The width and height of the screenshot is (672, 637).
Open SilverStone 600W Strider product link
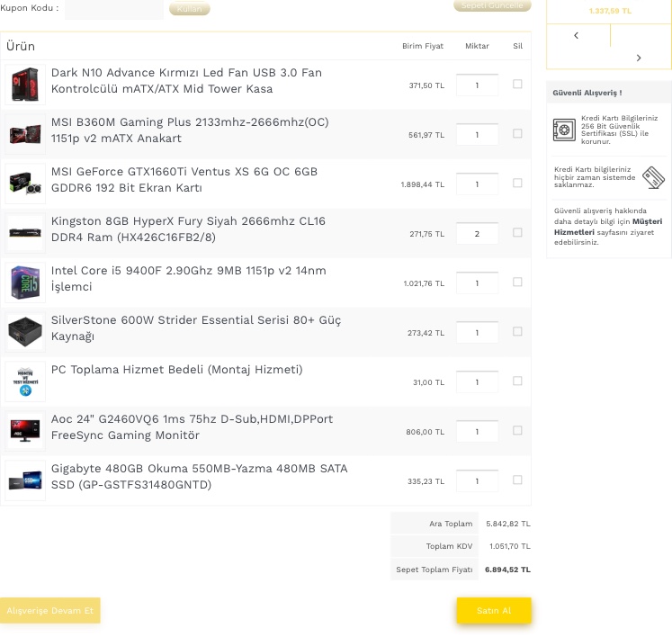click(x=196, y=327)
